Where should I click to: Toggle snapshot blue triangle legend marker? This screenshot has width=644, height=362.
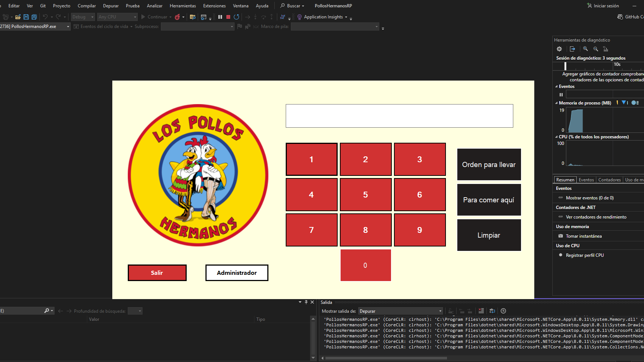[x=624, y=102]
